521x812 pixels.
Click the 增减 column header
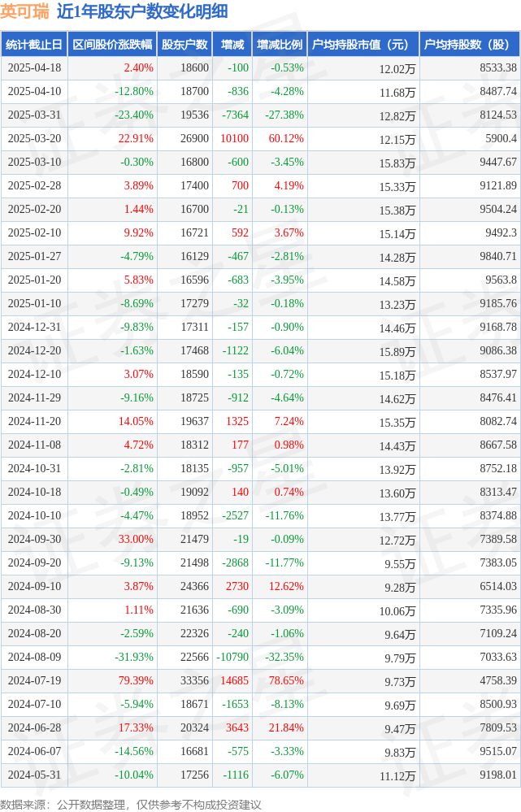[232, 45]
